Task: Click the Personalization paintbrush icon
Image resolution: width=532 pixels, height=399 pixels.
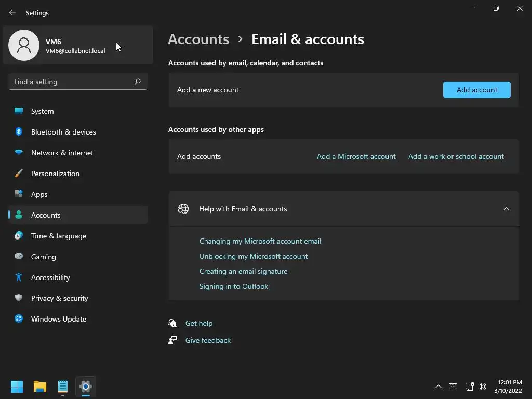Action: coord(19,174)
